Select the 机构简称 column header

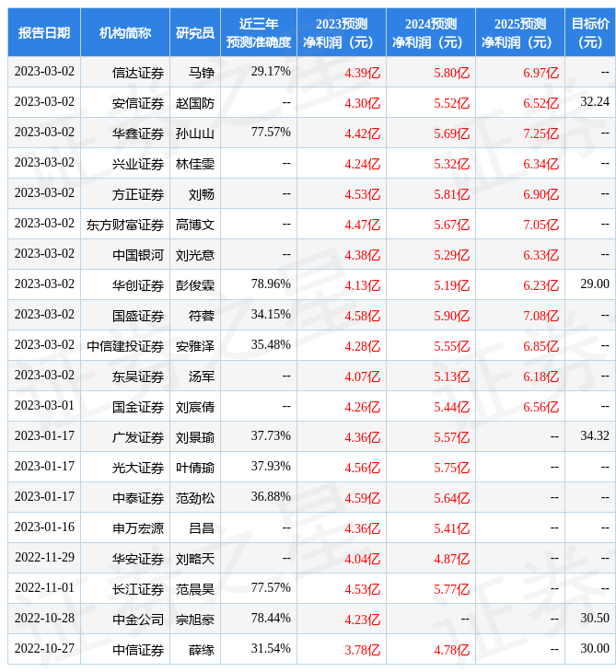point(125,32)
